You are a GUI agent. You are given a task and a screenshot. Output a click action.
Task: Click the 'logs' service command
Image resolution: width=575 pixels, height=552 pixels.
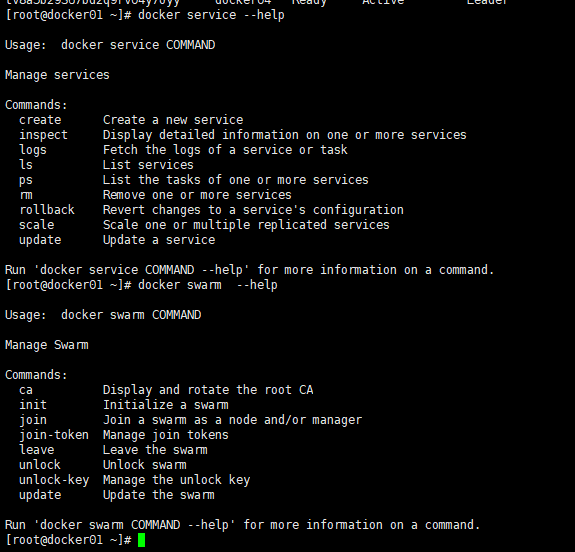coord(33,150)
